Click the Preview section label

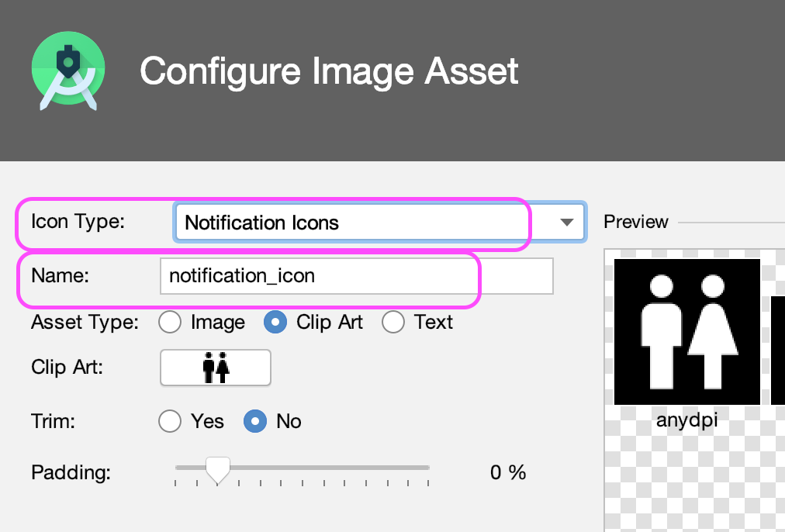(635, 222)
